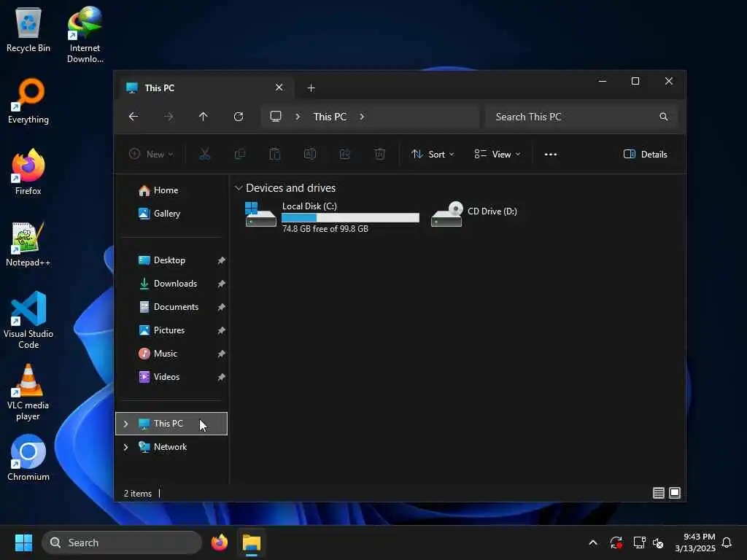Open the Windows Start menu

[x=23, y=542]
